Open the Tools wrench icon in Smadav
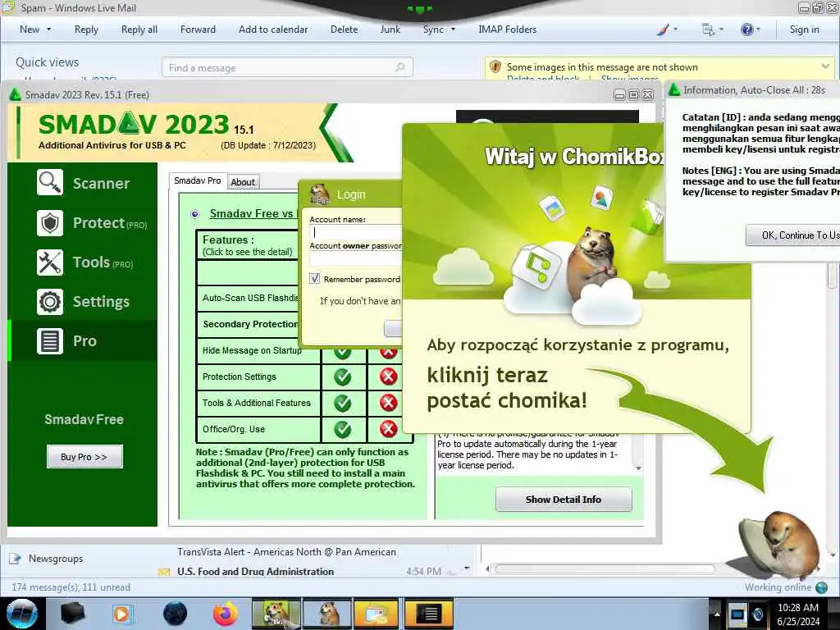This screenshot has height=630, width=840. [x=50, y=262]
